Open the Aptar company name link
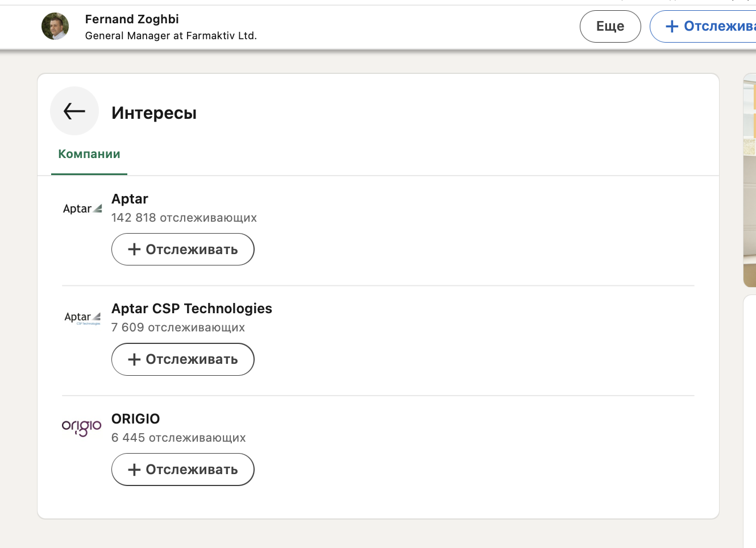 tap(130, 199)
